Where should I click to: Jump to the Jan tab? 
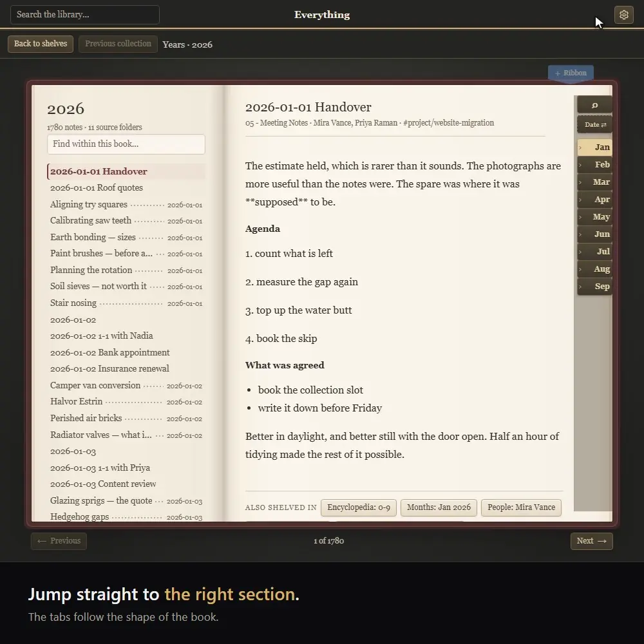[x=594, y=147]
